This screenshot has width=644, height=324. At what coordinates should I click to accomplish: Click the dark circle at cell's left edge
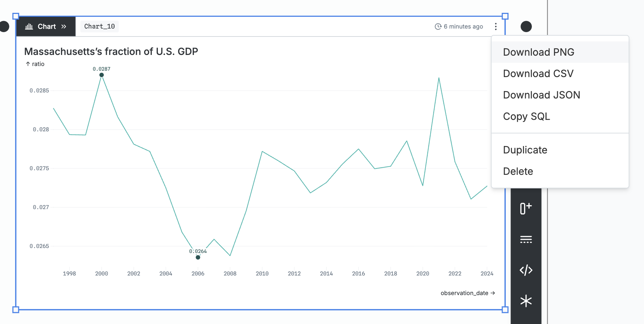pos(4,26)
